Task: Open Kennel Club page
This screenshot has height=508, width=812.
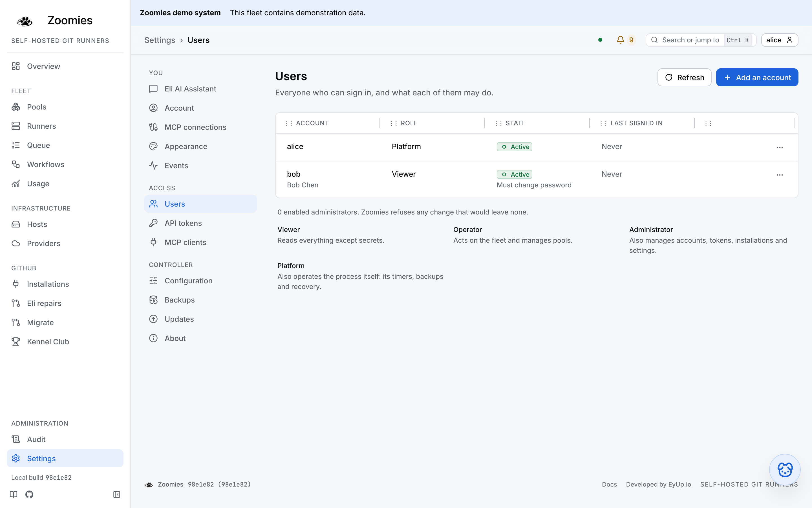Action: pyautogui.click(x=65, y=341)
